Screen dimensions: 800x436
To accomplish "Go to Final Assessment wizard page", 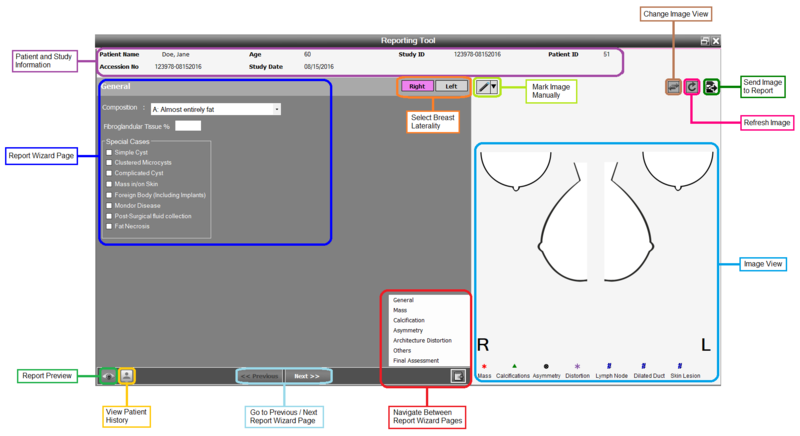I will point(416,360).
